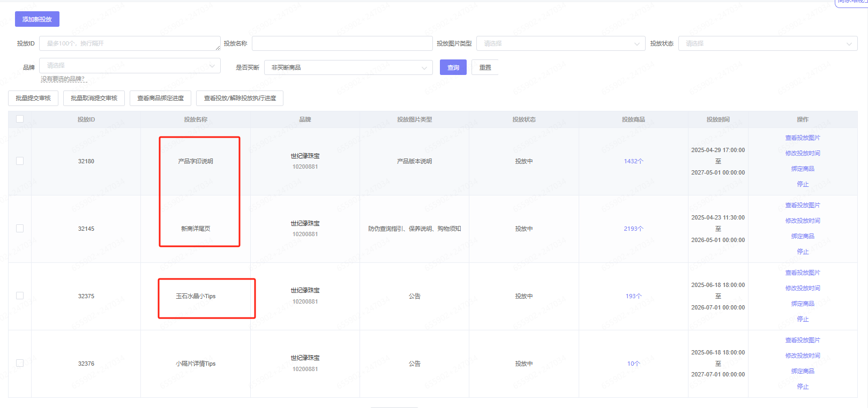This screenshot has height=408, width=868.
Task: Expand the 投放状态 dropdown
Action: pyautogui.click(x=767, y=43)
